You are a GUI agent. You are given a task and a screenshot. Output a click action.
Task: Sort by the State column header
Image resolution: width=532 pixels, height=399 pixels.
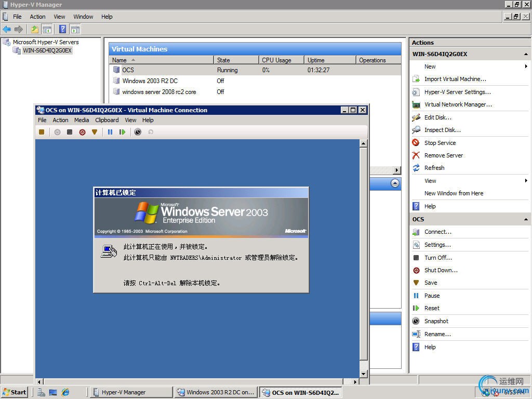(236, 60)
